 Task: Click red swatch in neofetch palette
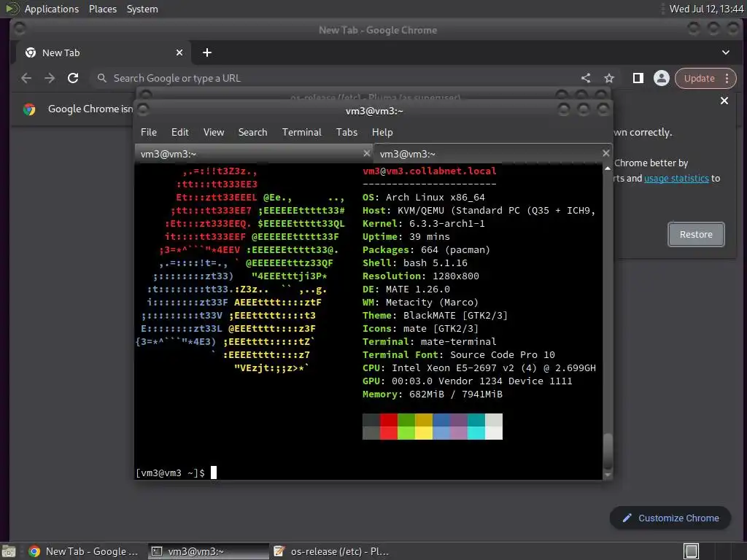pos(389,427)
